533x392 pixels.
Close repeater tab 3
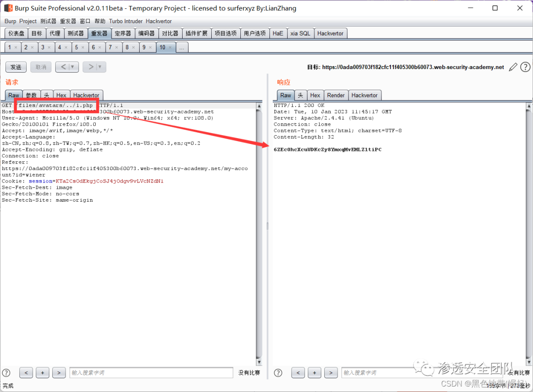click(x=49, y=47)
